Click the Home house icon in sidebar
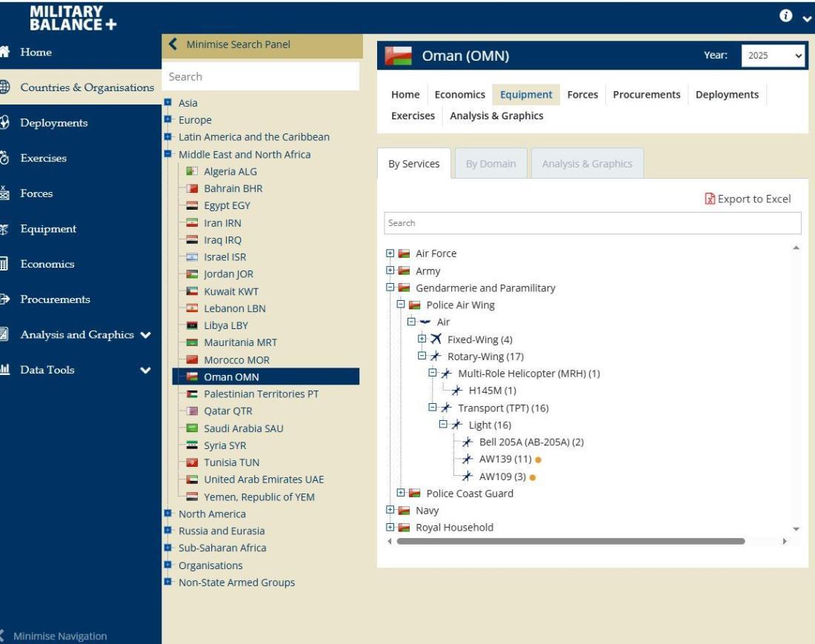Screen dimensions: 815x644 (x=4, y=51)
